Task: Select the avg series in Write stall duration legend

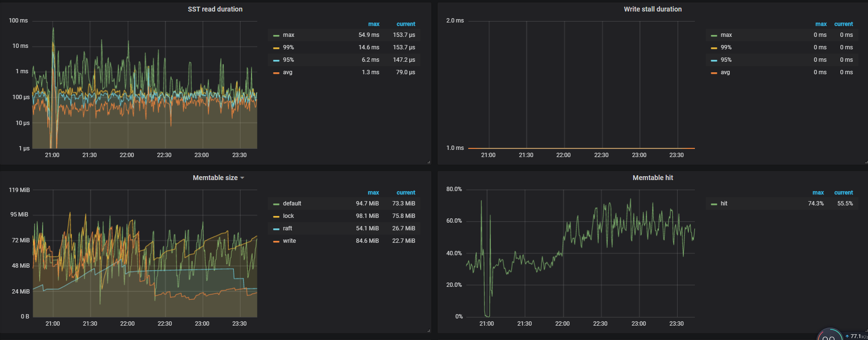Action: coord(725,72)
